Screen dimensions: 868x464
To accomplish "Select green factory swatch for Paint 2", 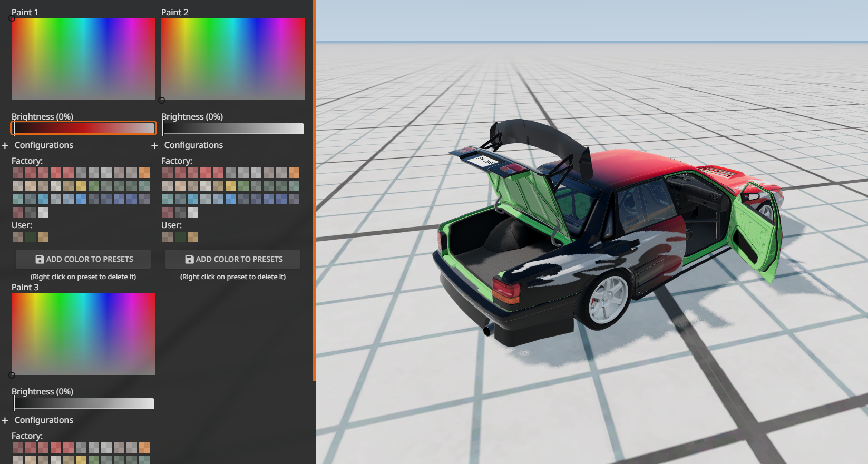I will pos(243,186).
